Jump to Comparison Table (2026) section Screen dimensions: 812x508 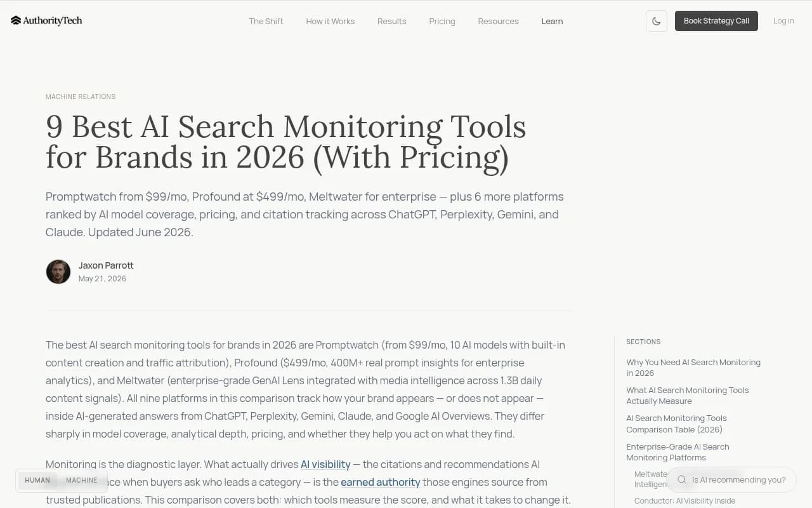click(x=676, y=424)
